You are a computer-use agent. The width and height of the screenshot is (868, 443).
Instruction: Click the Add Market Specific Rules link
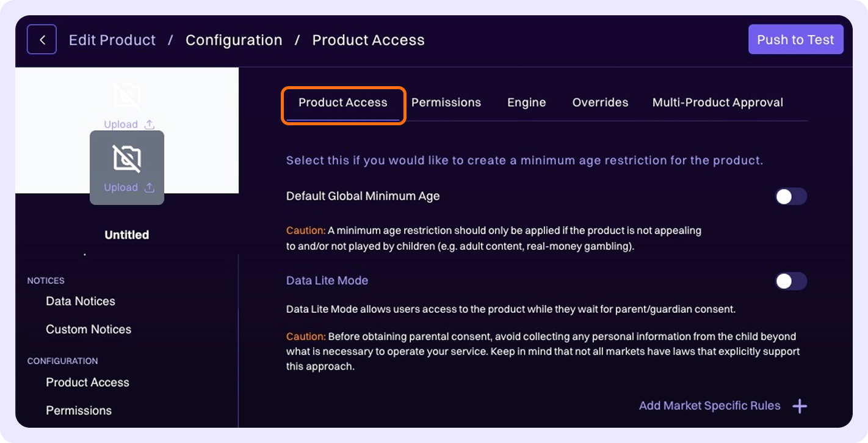tap(709, 406)
